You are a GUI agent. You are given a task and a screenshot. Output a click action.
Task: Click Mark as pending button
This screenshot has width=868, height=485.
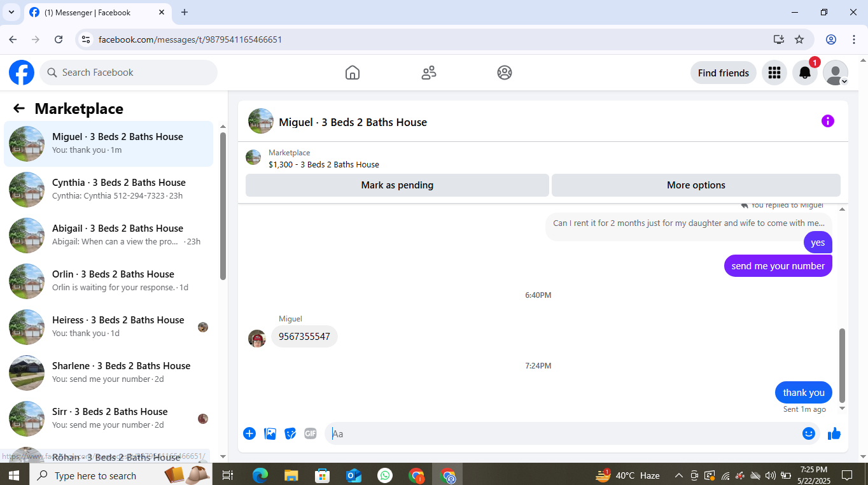coord(397,185)
